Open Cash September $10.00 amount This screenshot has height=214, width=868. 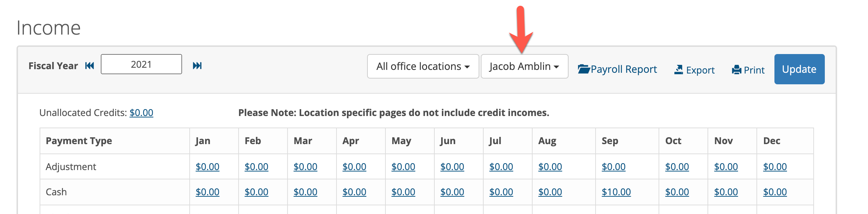click(616, 192)
